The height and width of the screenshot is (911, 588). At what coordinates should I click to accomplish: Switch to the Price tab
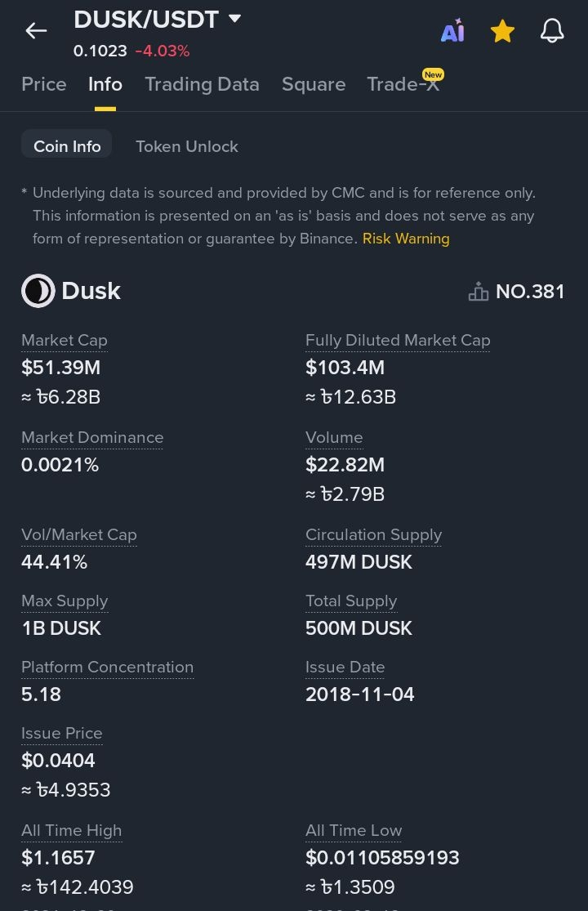click(44, 84)
